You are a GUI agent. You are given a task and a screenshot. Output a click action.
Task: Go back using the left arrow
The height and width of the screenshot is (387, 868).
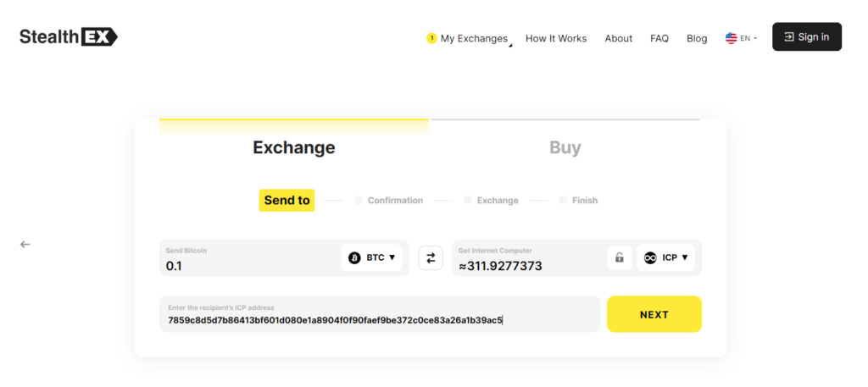tap(25, 244)
